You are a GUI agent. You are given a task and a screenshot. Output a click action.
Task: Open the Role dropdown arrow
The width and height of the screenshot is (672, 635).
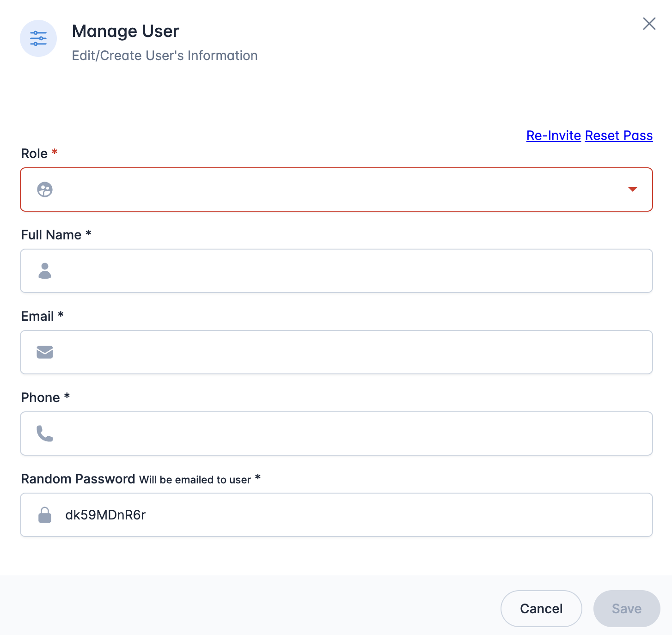632,189
